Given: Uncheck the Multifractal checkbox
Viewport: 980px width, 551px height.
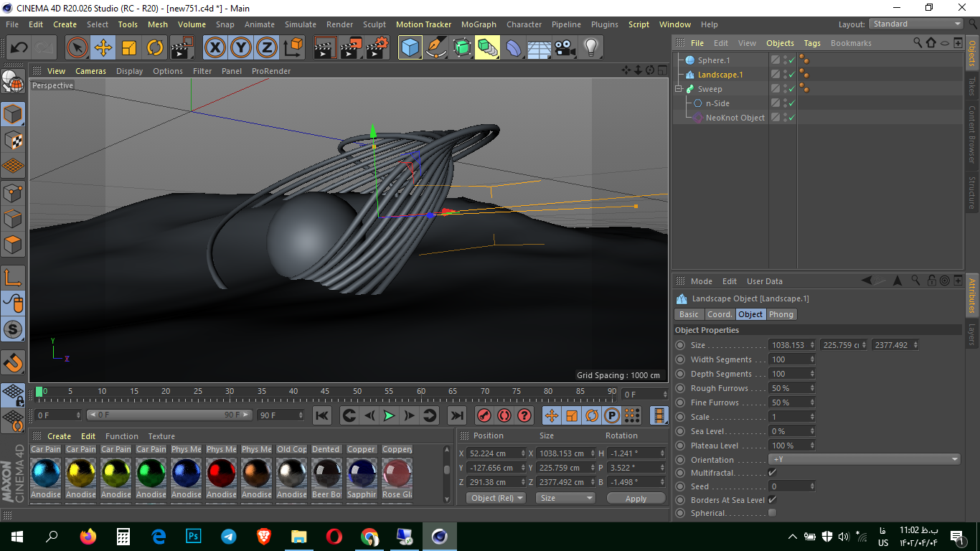Looking at the screenshot, I should coord(773,472).
